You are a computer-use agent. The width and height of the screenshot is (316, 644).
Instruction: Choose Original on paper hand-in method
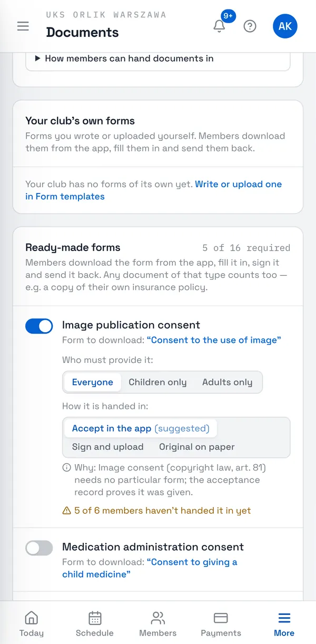coord(197,447)
